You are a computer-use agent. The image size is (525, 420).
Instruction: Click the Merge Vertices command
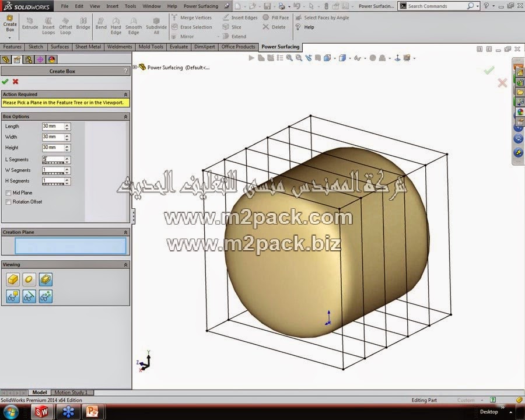click(191, 17)
